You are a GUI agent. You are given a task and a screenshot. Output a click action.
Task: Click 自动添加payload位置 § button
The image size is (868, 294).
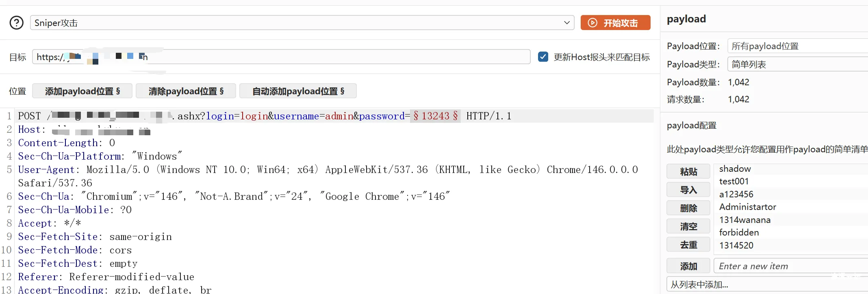pos(298,91)
